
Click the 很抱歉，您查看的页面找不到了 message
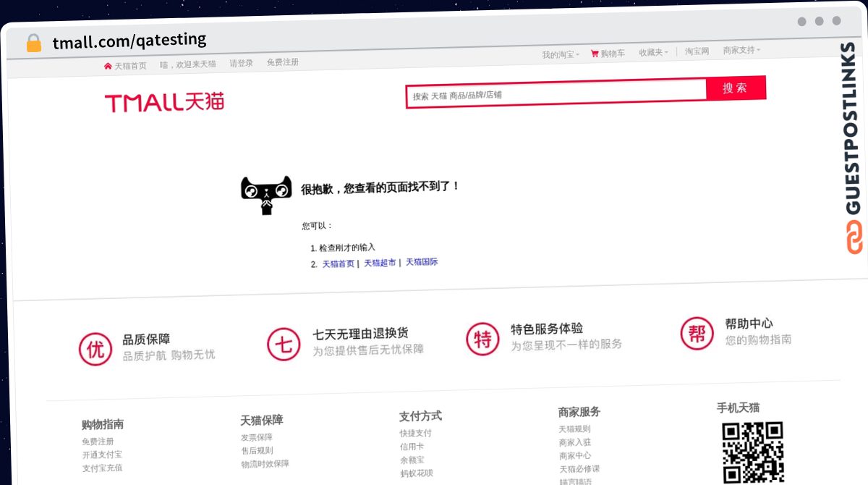380,187
